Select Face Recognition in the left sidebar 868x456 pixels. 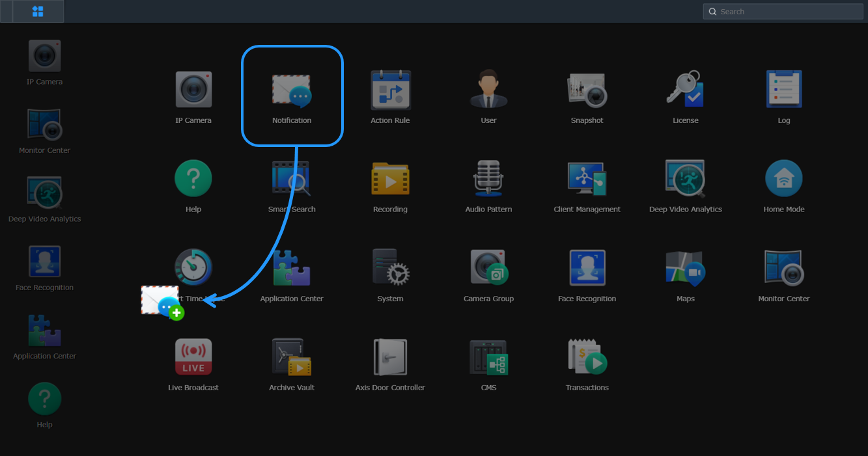tap(44, 260)
